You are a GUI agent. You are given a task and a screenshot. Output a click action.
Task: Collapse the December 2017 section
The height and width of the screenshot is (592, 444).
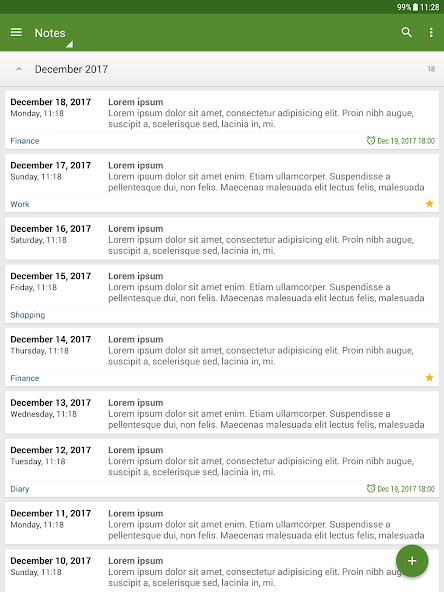[19, 69]
